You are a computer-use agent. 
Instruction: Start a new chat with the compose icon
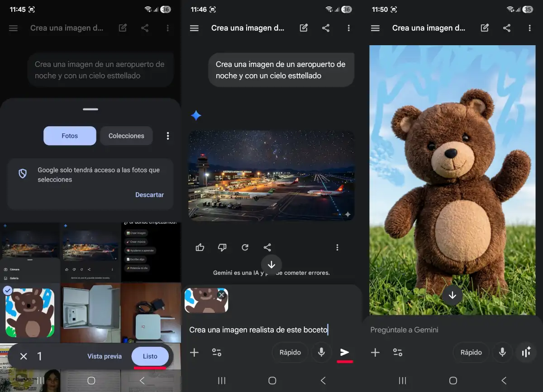[x=304, y=28]
